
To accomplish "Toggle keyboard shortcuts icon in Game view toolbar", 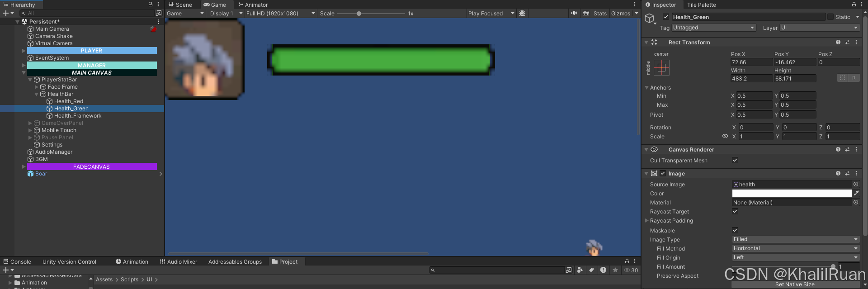I will click(x=586, y=13).
